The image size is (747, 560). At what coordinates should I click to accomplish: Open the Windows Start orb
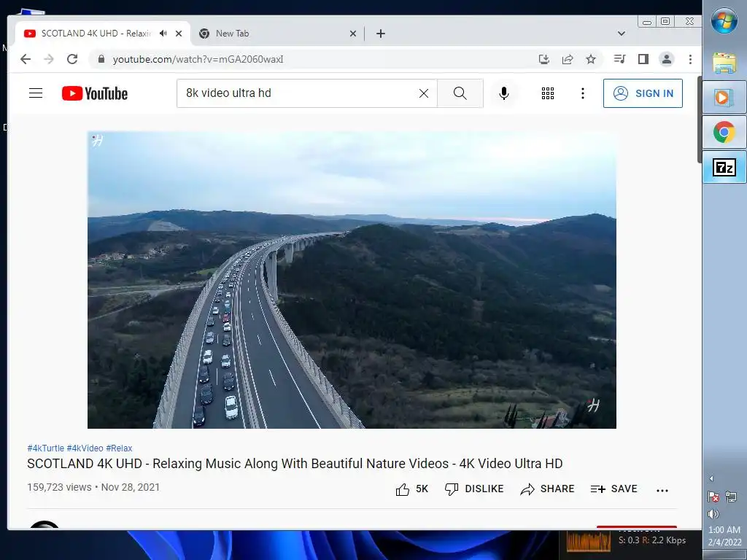[724, 21]
